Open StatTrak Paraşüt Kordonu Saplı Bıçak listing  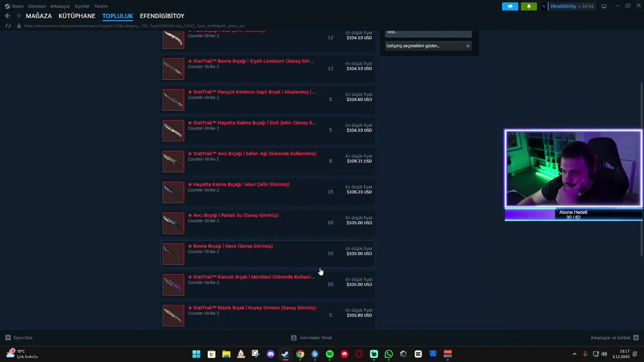(268, 99)
